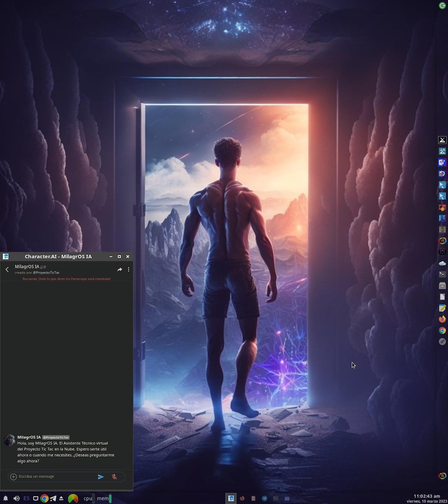This screenshot has height=504, width=448.
Task: Open the file cabinet archive dock icon
Action: (x=442, y=286)
